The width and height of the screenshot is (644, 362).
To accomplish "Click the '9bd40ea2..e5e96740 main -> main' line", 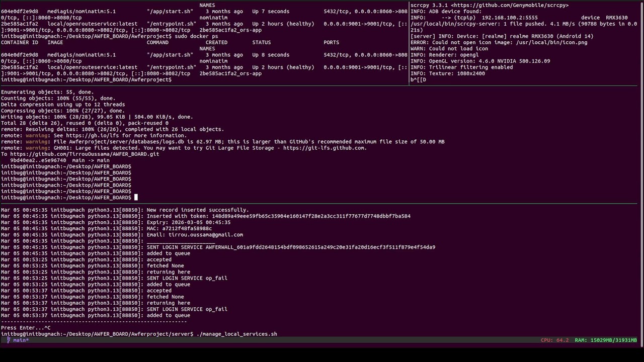I will [x=60, y=160].
